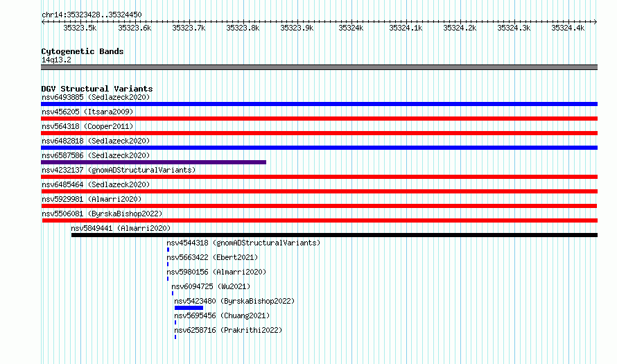Click the short blue bar of nsv5423480

[189, 308]
